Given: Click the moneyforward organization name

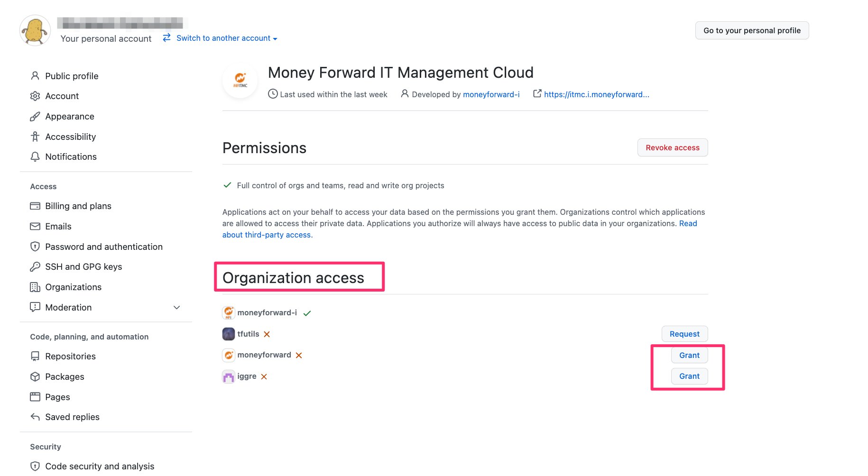Looking at the screenshot, I should (x=264, y=355).
